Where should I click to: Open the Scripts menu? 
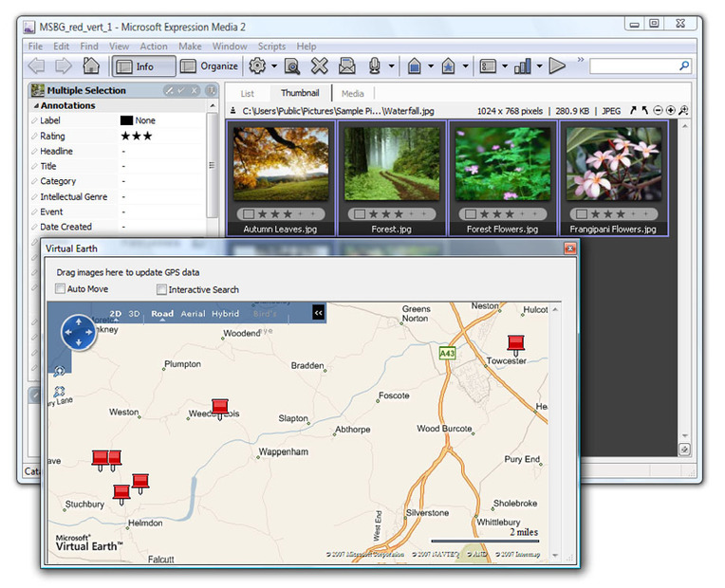point(271,46)
